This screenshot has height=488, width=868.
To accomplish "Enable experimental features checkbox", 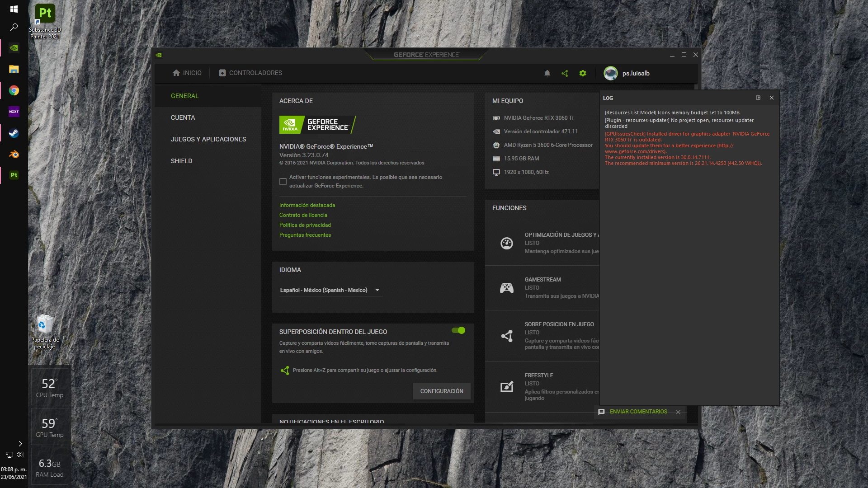I will coord(283,182).
